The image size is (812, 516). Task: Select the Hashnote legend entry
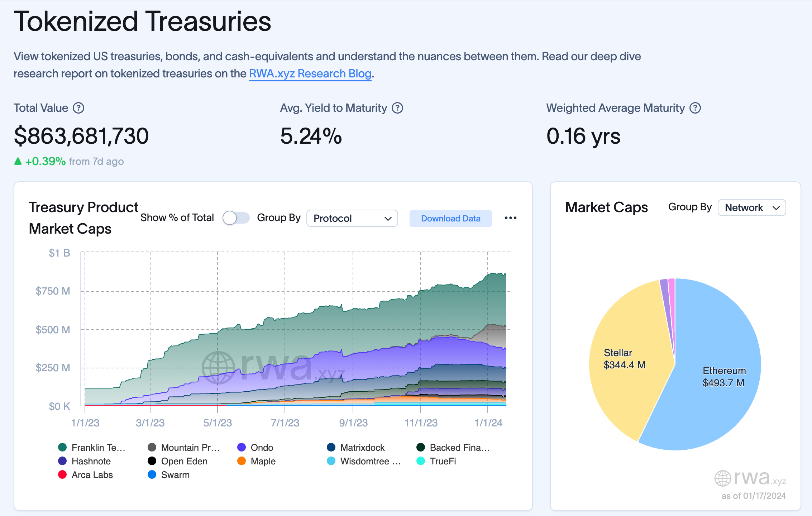pyautogui.click(x=91, y=461)
